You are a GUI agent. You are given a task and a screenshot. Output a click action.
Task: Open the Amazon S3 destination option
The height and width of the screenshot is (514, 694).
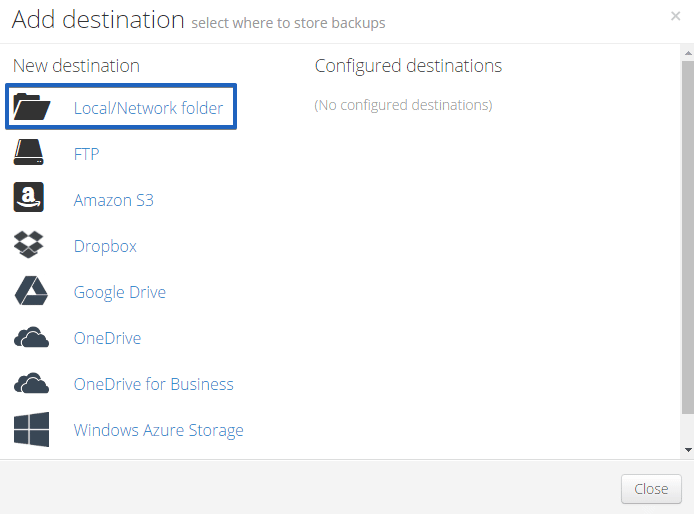(x=113, y=200)
